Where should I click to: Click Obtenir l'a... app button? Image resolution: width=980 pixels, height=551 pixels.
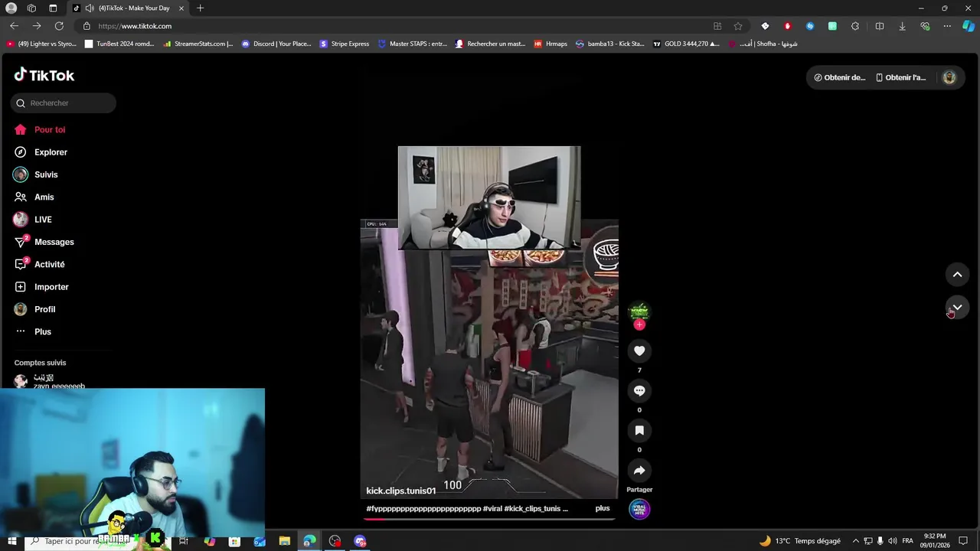pos(900,77)
